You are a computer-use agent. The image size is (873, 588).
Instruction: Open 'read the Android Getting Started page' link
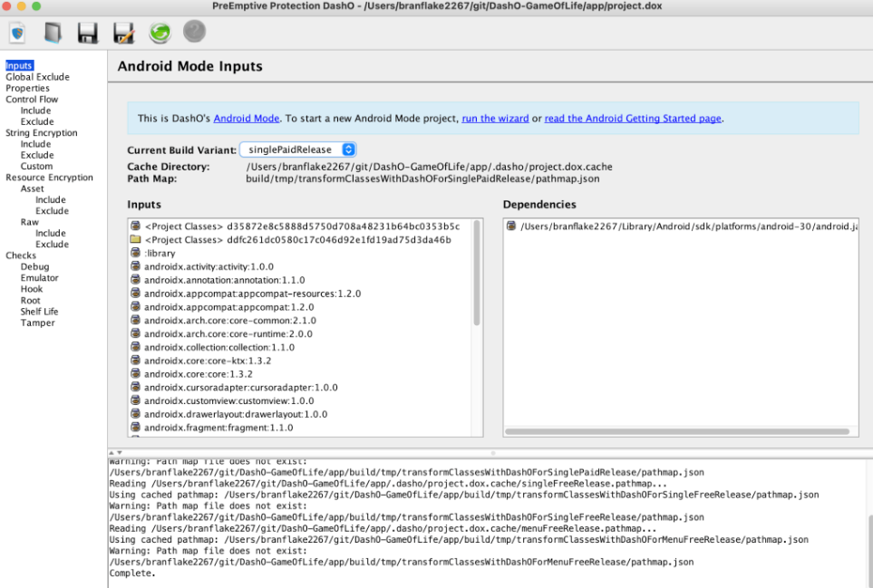click(x=633, y=119)
